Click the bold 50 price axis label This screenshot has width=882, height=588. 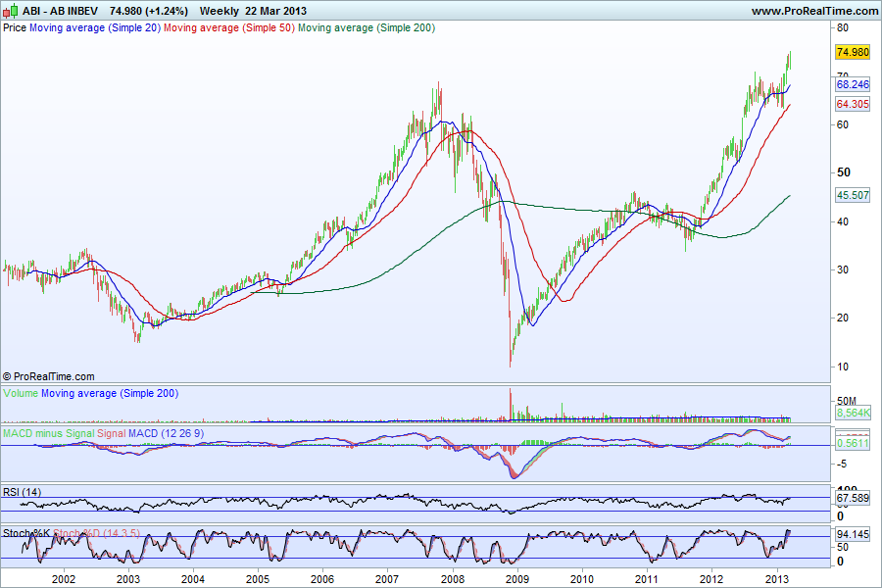tap(844, 172)
